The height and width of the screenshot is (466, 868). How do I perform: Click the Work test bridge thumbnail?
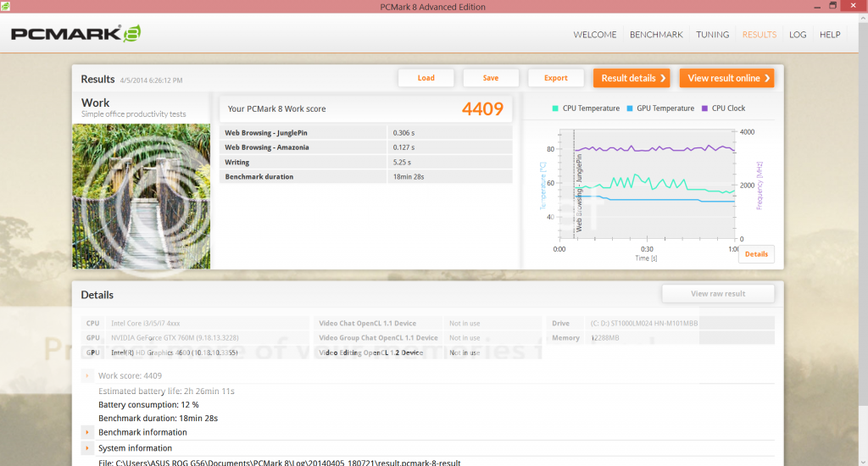[x=141, y=196]
